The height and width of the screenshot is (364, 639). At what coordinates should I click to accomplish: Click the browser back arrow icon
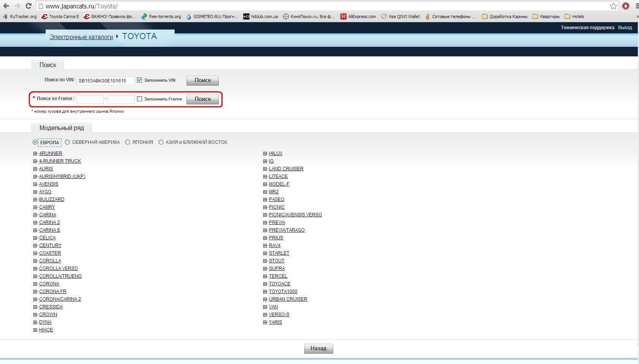click(6, 6)
